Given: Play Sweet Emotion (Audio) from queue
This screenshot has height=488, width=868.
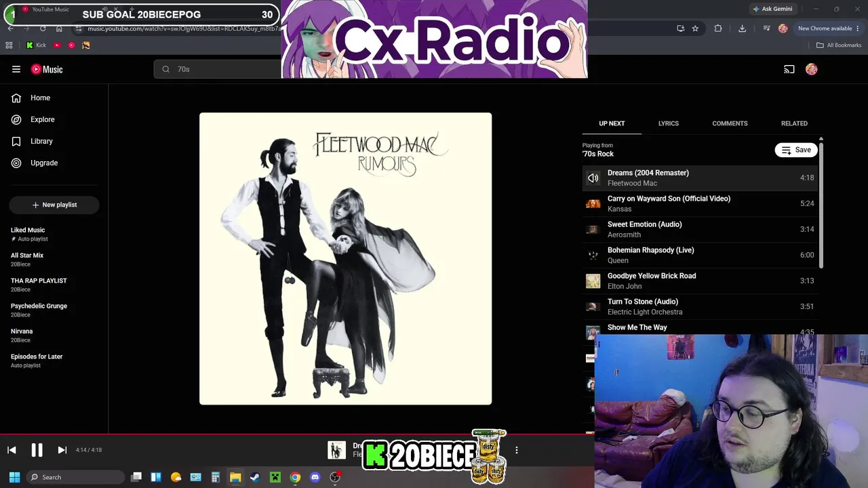Looking at the screenshot, I should point(700,229).
